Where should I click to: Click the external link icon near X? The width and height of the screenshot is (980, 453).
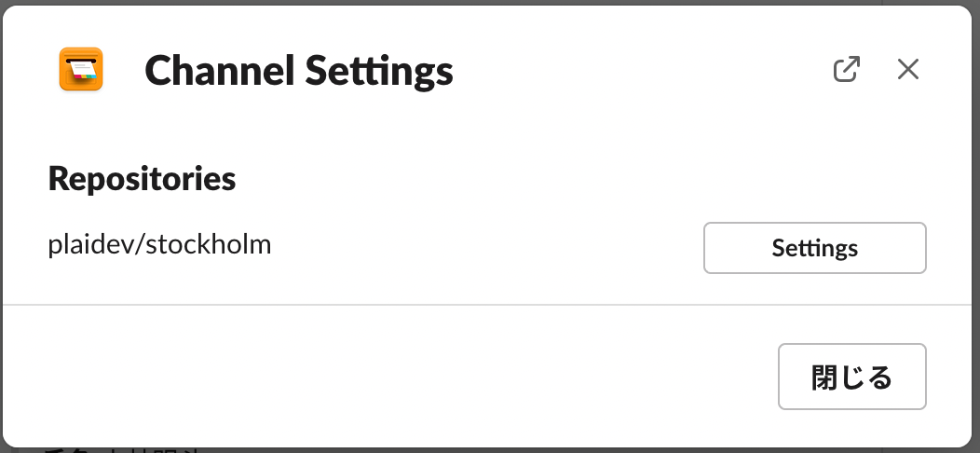pos(846,70)
